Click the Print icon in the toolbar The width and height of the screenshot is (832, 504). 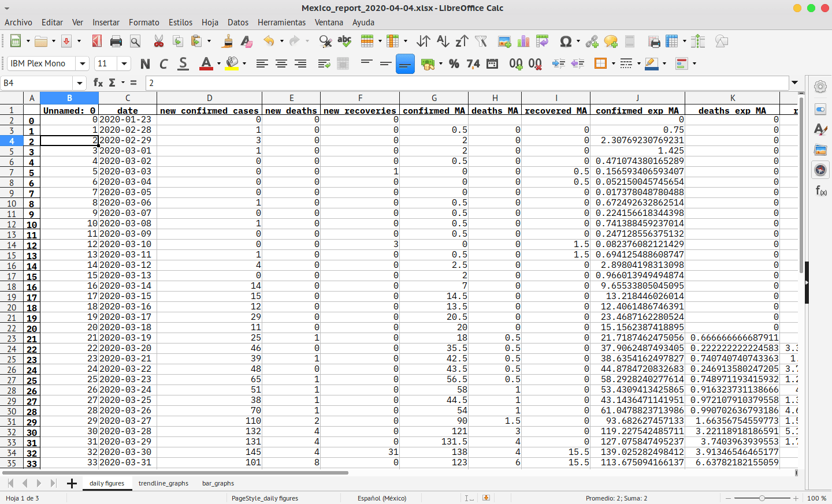116,42
